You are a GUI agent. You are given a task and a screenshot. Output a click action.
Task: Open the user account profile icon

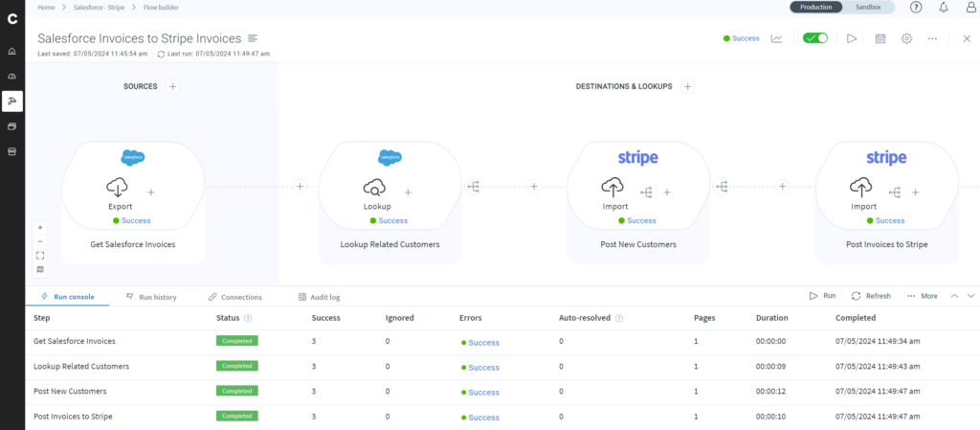tap(971, 8)
